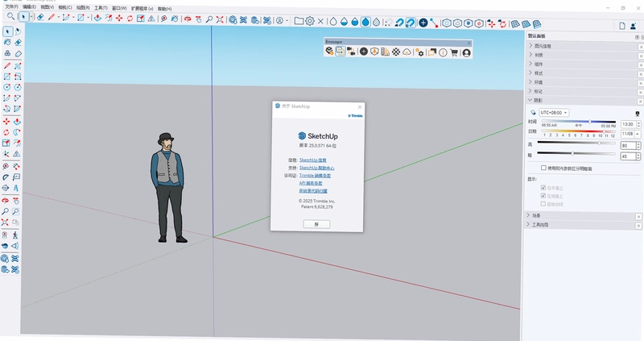
Task: Select the red pencil Line tool in top toolbar
Action: pos(52,17)
